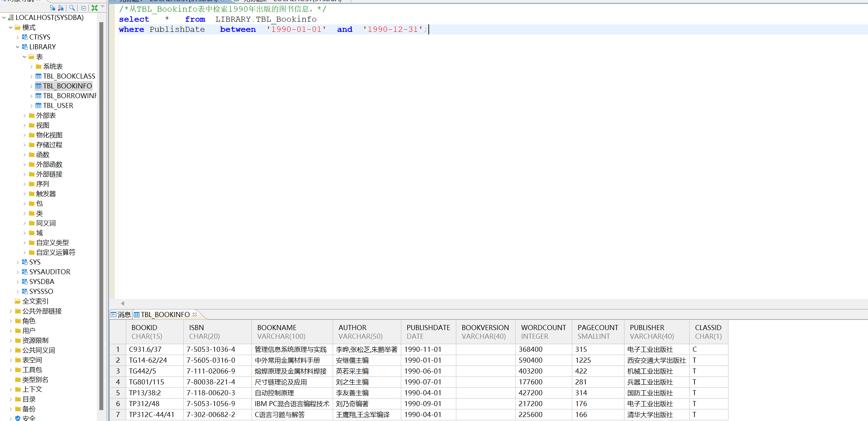Expand the CTISYS schema node
Image resolution: width=868 pixels, height=421 pixels.
[x=17, y=37]
